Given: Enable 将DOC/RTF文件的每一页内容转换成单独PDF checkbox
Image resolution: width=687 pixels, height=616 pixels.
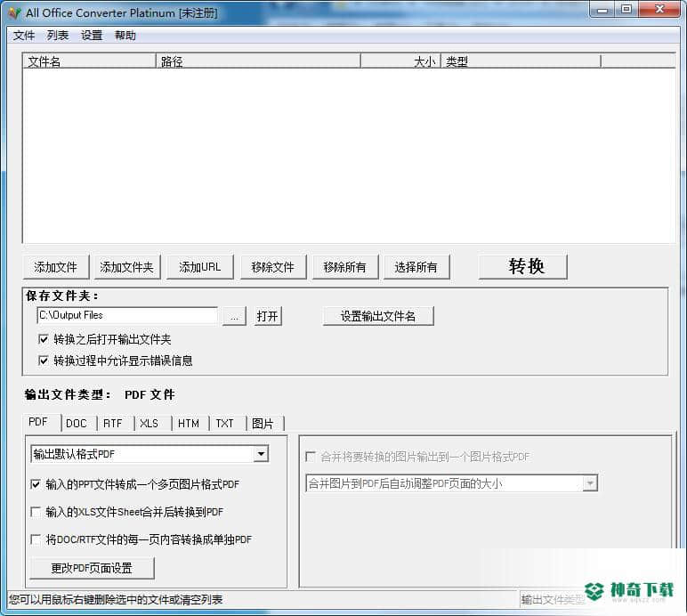Looking at the screenshot, I should [36, 539].
